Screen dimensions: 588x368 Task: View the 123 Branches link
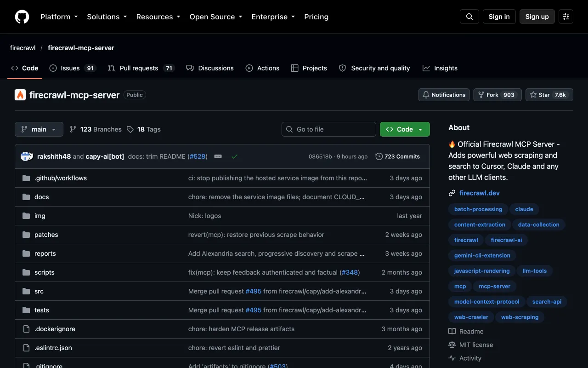pyautogui.click(x=96, y=129)
